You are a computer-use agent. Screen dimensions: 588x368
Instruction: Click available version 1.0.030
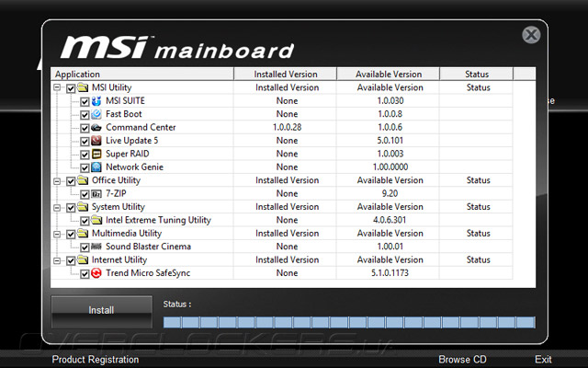tap(390, 100)
